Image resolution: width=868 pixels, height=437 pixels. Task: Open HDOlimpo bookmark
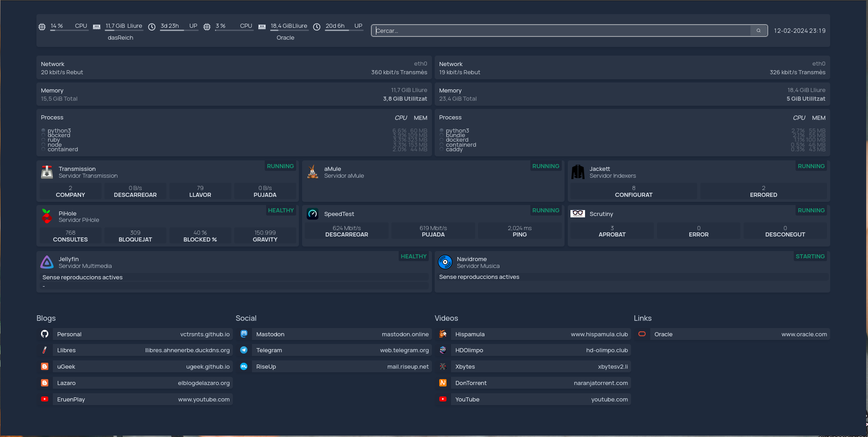pos(541,350)
